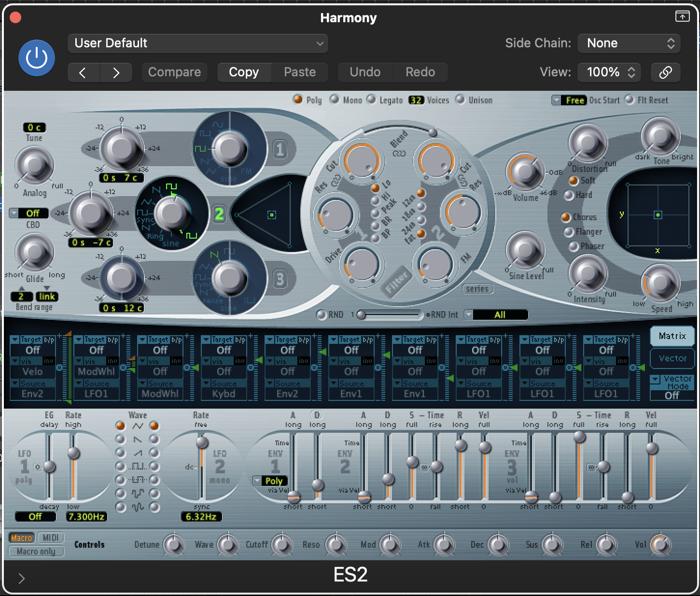Toggle the RND randomize button
The image size is (700, 596).
click(x=321, y=315)
